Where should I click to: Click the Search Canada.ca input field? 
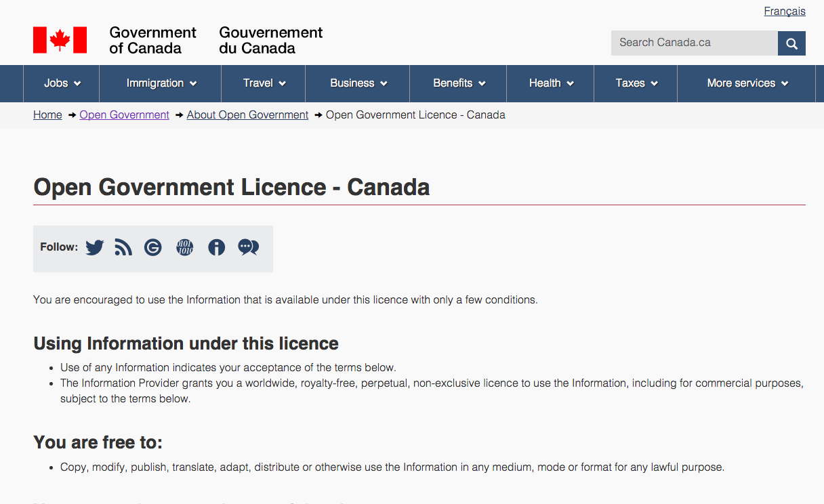coord(695,43)
